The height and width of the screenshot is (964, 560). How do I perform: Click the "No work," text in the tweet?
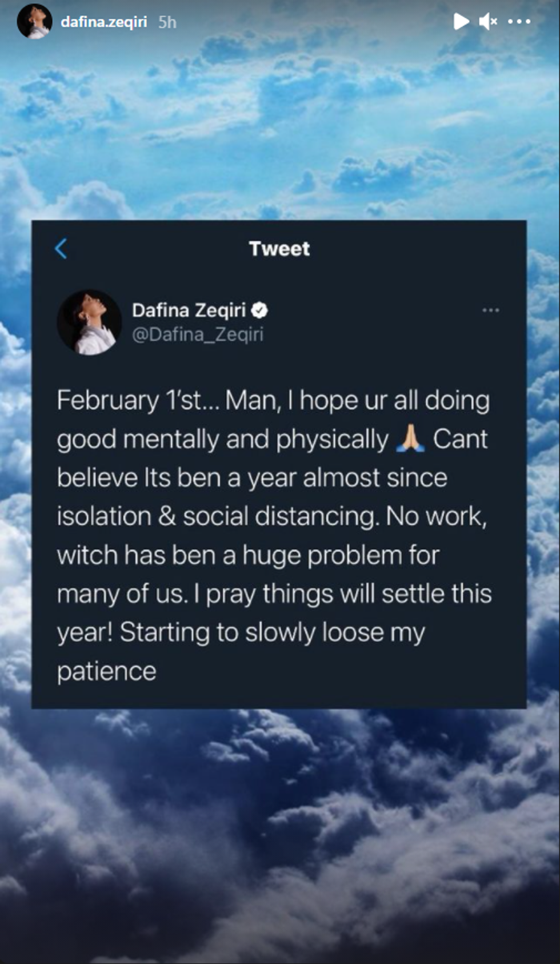point(436,516)
